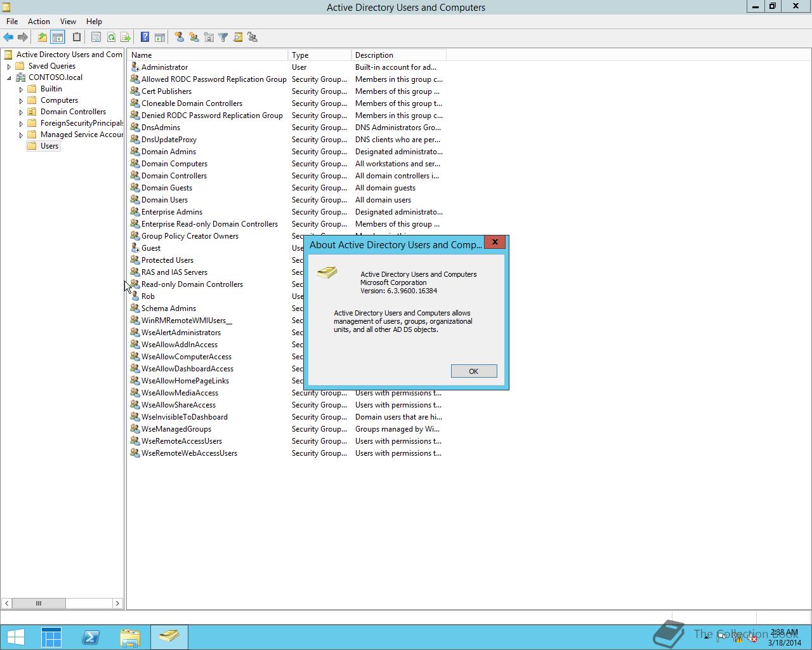Click the Forward arrow in the toolbar

[23, 37]
